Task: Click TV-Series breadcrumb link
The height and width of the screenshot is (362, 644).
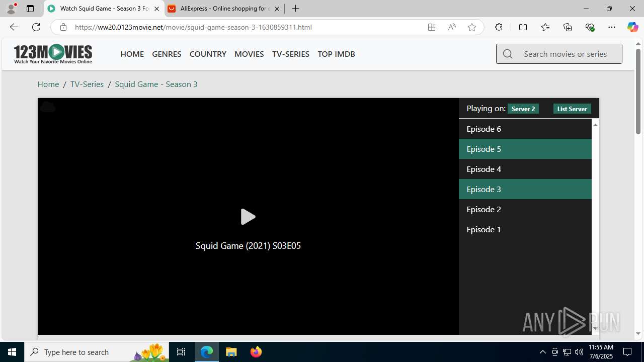Action: tap(87, 84)
